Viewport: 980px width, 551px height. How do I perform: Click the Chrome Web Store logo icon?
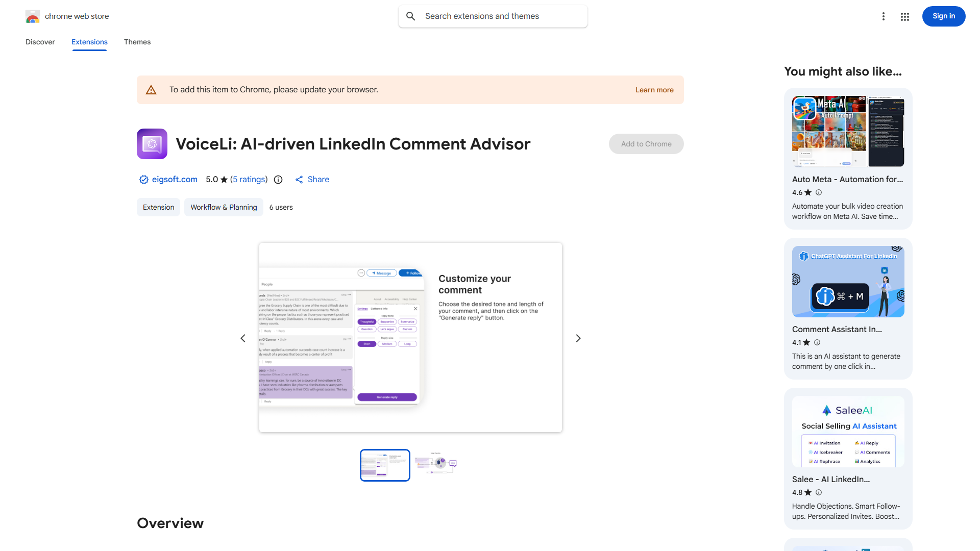pyautogui.click(x=33, y=16)
